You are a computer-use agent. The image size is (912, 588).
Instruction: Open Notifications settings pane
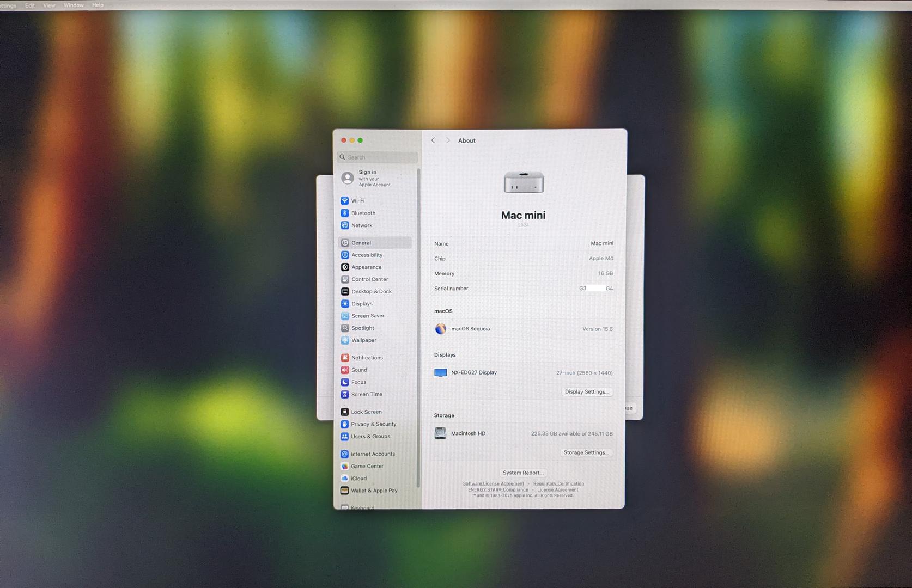tap(366, 358)
